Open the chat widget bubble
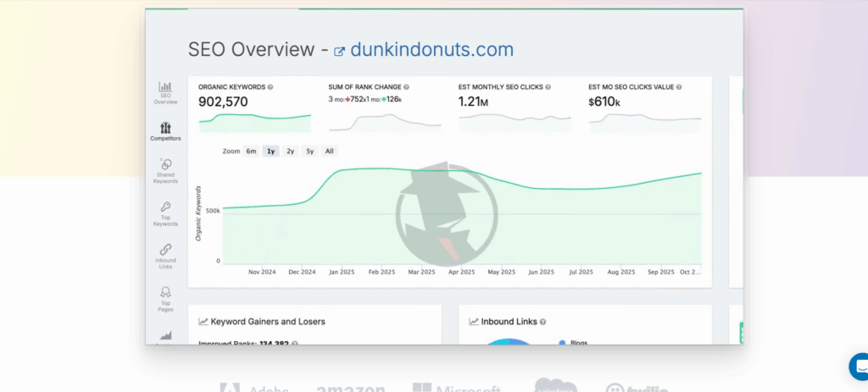Screen dimensions: 868x392 coord(860,367)
